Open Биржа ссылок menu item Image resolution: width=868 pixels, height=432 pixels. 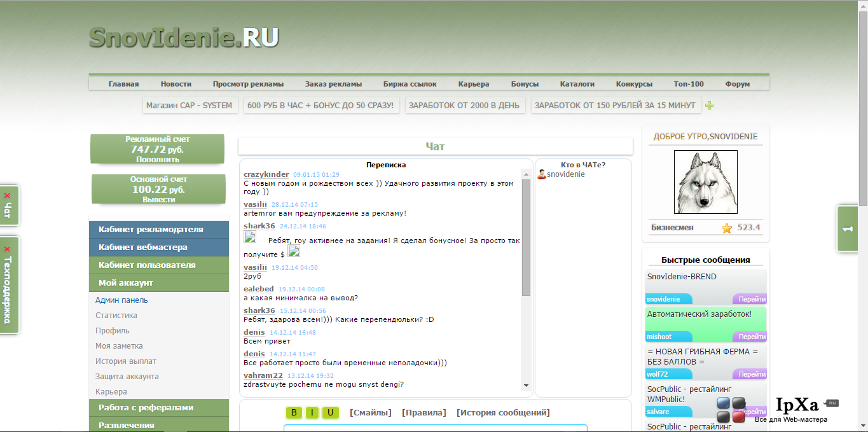tap(410, 84)
